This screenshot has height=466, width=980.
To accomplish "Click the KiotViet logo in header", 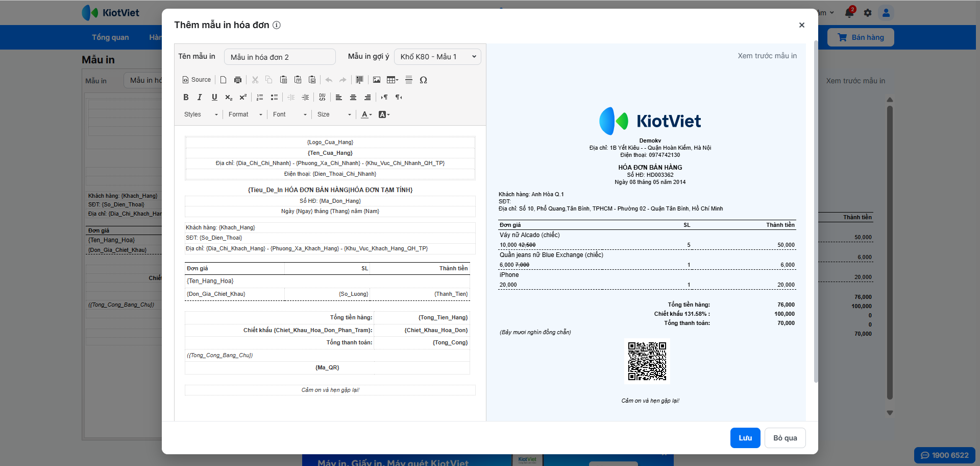I will pyautogui.click(x=111, y=13).
